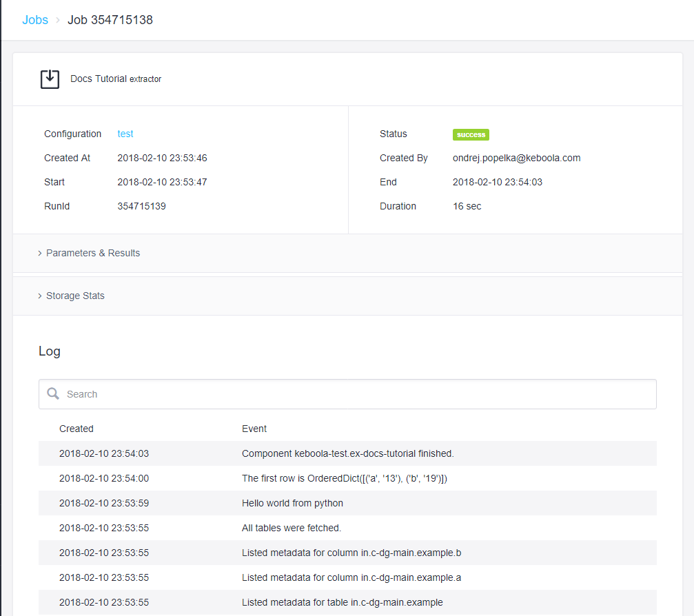The image size is (694, 616).
Task: Select the 'Component keboola-test.ex-docs-tutorial finished.' event
Action: click(348, 453)
